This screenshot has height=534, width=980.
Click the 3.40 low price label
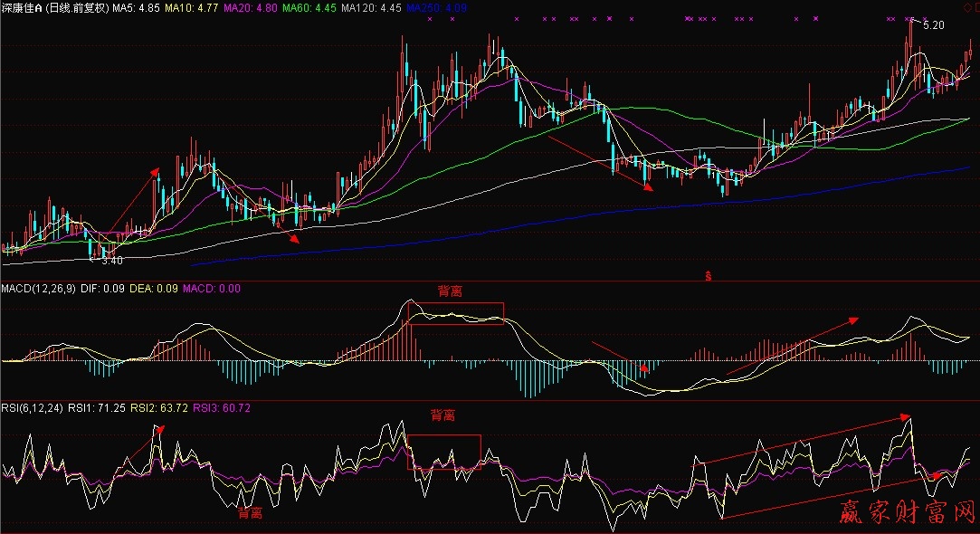pos(110,261)
